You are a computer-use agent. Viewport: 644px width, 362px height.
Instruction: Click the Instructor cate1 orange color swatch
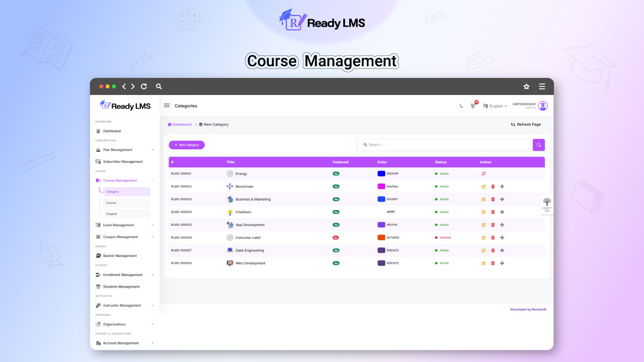(x=381, y=238)
